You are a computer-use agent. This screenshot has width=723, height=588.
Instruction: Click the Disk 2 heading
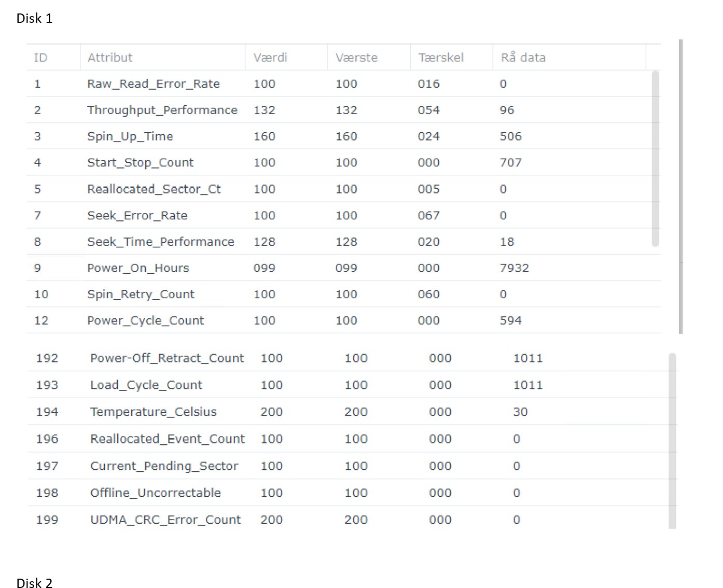coord(34,583)
